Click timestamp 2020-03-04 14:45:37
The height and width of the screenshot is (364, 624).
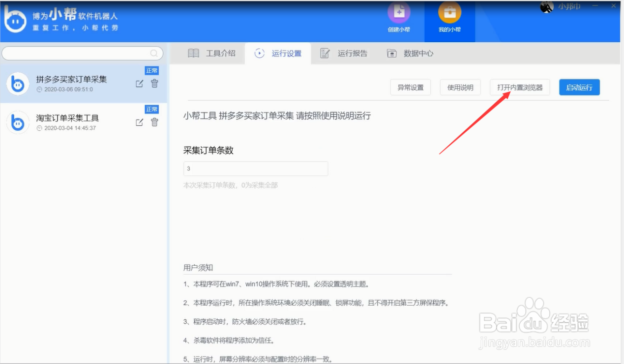tap(70, 128)
